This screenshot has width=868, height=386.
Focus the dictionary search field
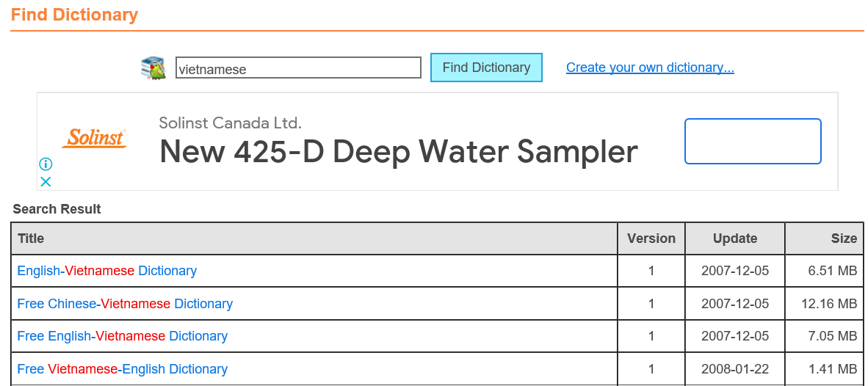pyautogui.click(x=298, y=68)
